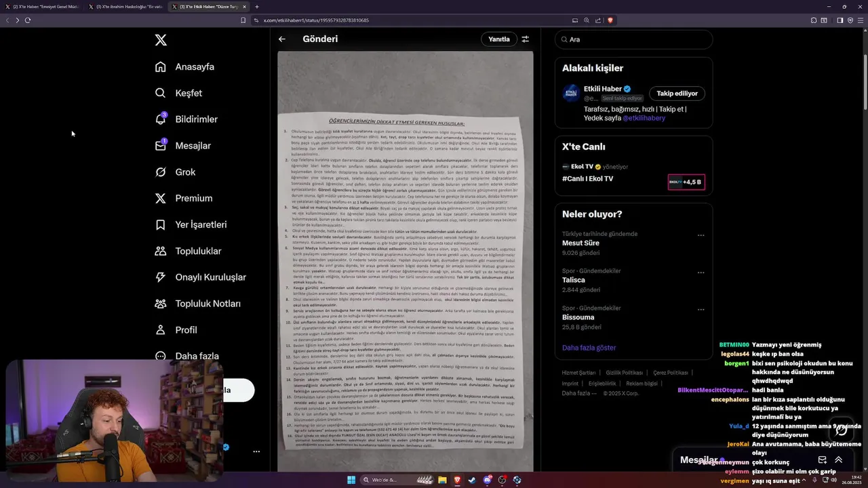
Task: Click the taskbar Web'de search box
Action: coord(398,480)
